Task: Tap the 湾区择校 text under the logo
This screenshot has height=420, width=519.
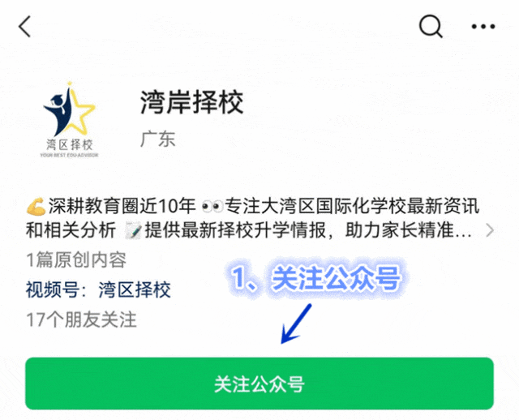Action: 69,144
